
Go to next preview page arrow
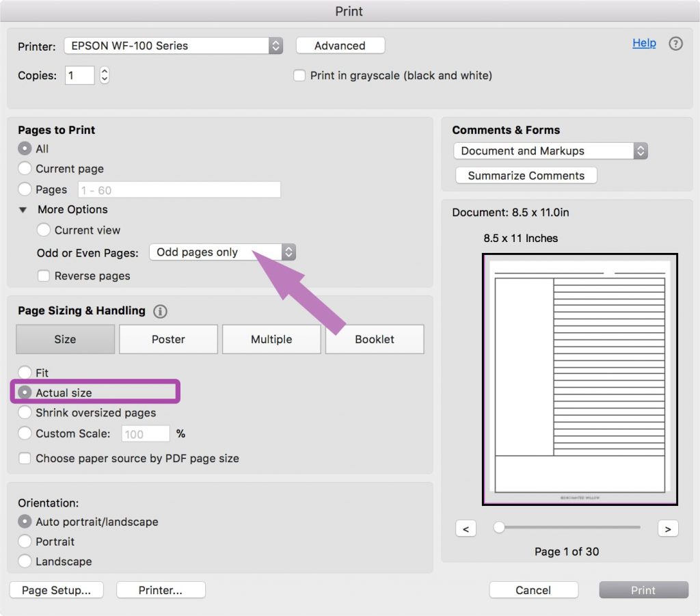(667, 528)
